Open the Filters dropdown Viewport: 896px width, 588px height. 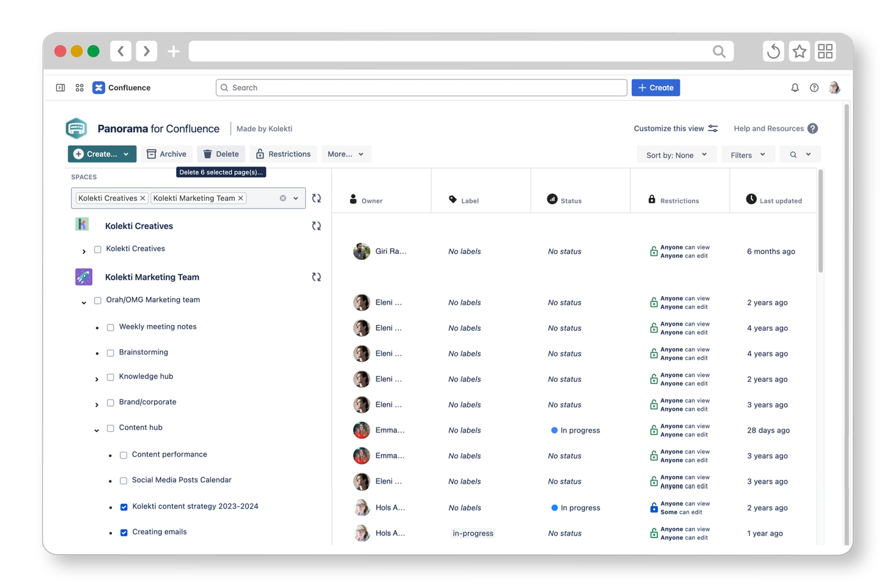pos(748,155)
